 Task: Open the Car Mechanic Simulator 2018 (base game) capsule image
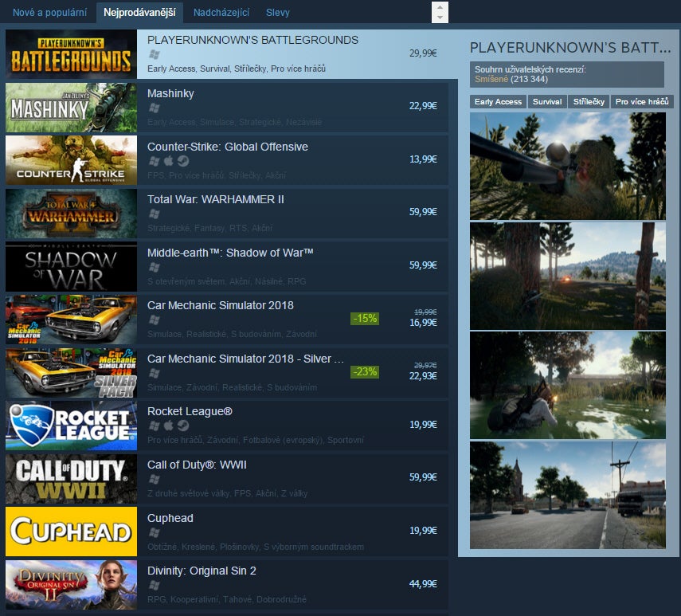pos(71,320)
